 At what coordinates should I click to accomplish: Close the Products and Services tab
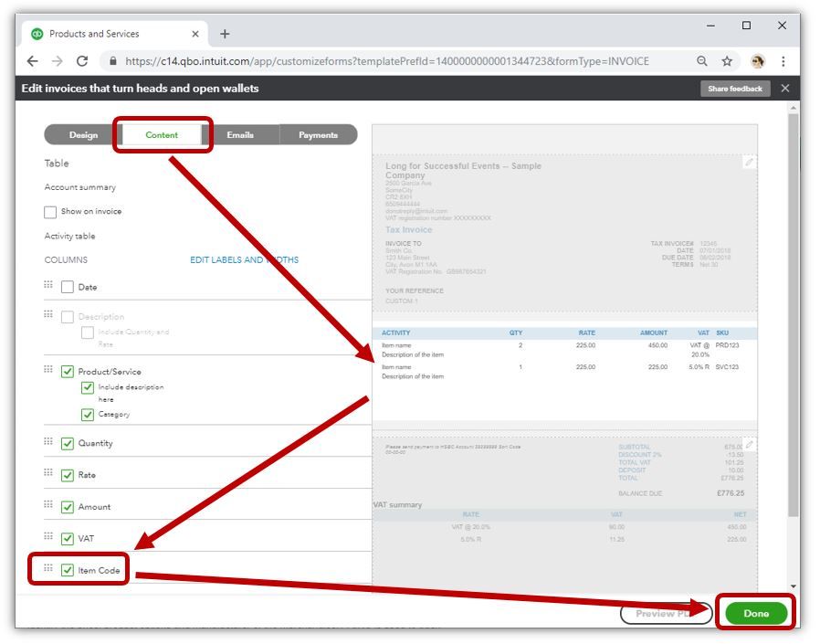(x=195, y=34)
